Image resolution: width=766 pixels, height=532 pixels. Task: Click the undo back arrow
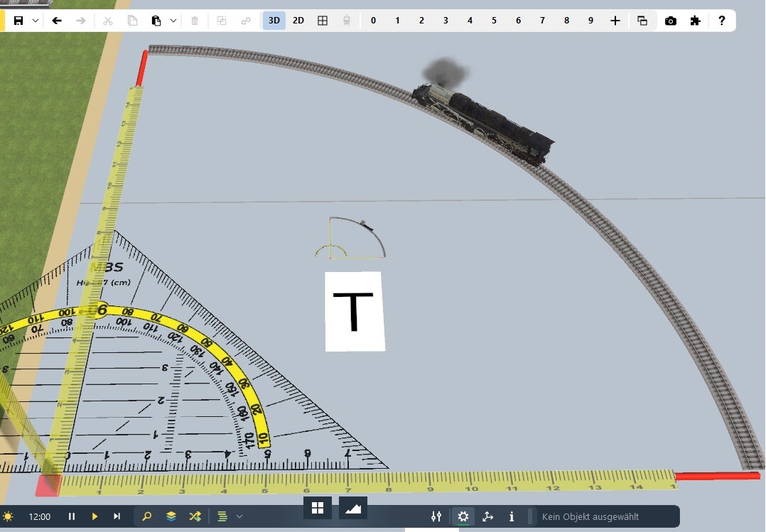coord(57,21)
